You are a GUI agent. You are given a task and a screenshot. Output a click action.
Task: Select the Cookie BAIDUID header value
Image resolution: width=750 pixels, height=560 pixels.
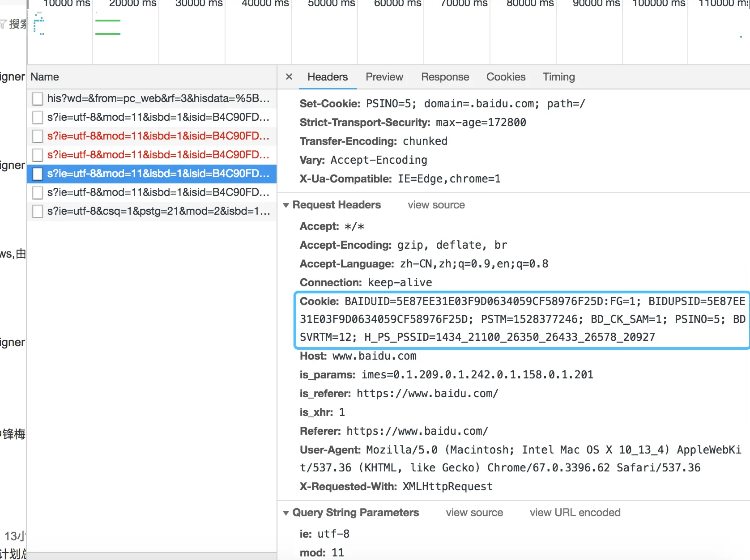522,319
